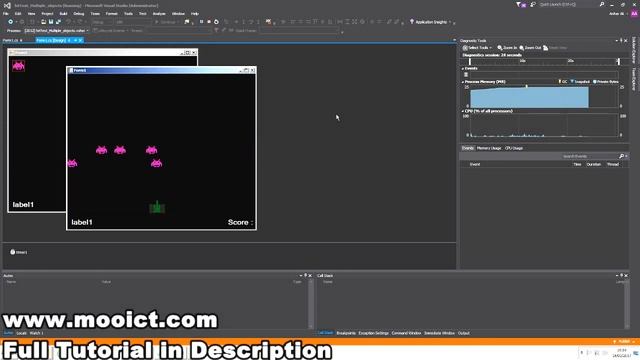Open the Process selector dropdown
The height and width of the screenshot is (360, 640).
pos(57,31)
